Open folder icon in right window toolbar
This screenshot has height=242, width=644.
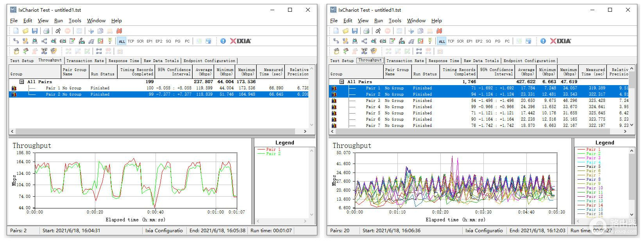pos(345,31)
